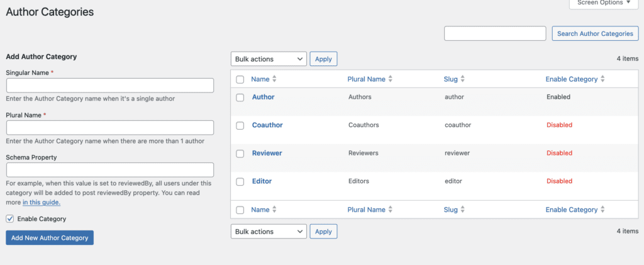Click sort arrows beside bottom Slug footer header
644x265 pixels.
tap(463, 210)
